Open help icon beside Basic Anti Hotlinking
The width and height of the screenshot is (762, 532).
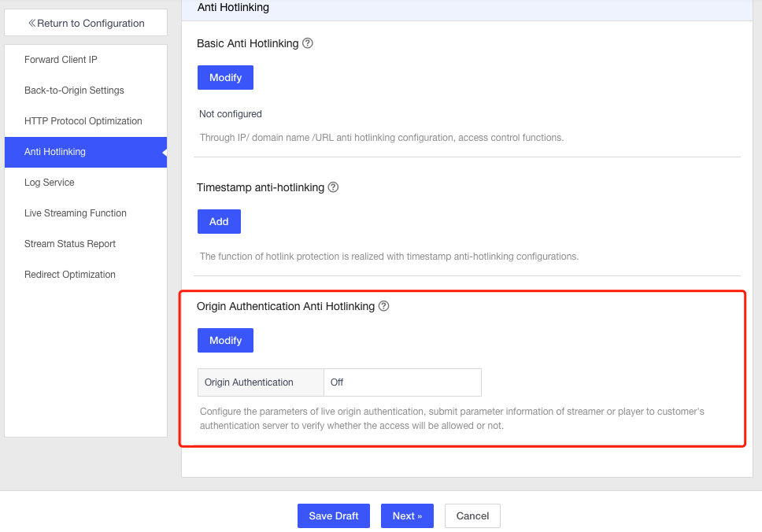[x=308, y=43]
